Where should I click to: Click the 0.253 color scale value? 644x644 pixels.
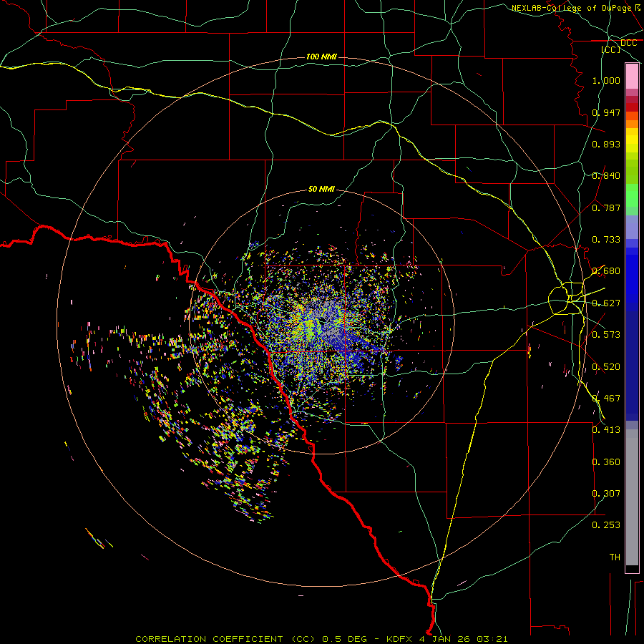pos(606,525)
